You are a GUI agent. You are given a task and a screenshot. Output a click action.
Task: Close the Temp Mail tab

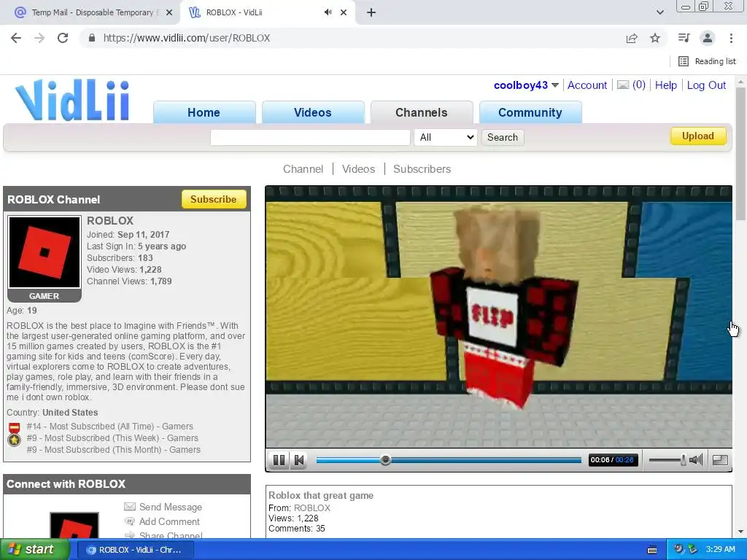click(169, 12)
